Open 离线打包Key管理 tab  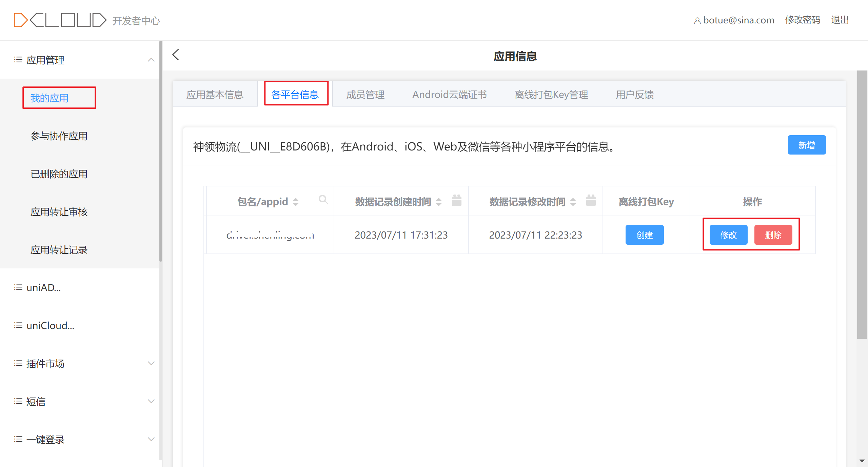pos(551,95)
